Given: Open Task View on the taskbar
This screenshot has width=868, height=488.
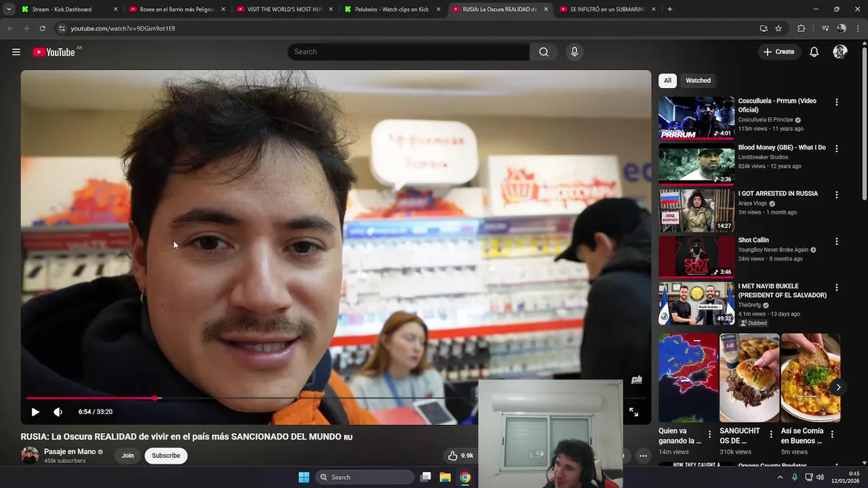Looking at the screenshot, I should coord(426,477).
